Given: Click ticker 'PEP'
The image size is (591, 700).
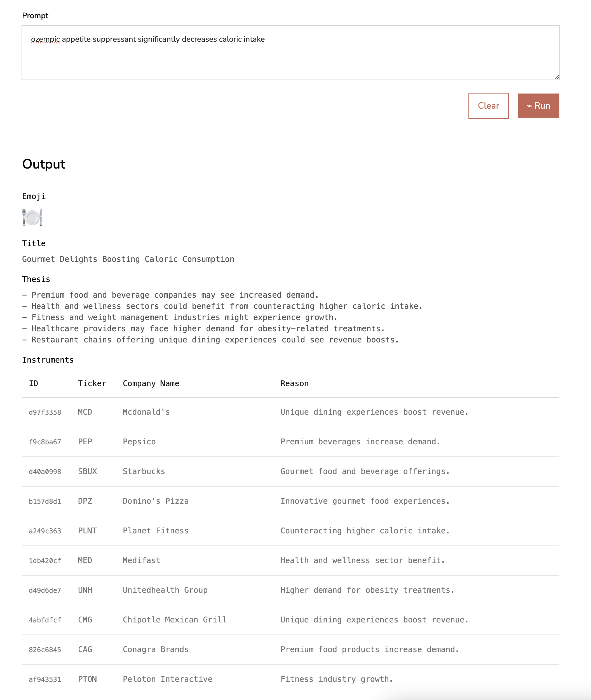Looking at the screenshot, I should tap(85, 442).
